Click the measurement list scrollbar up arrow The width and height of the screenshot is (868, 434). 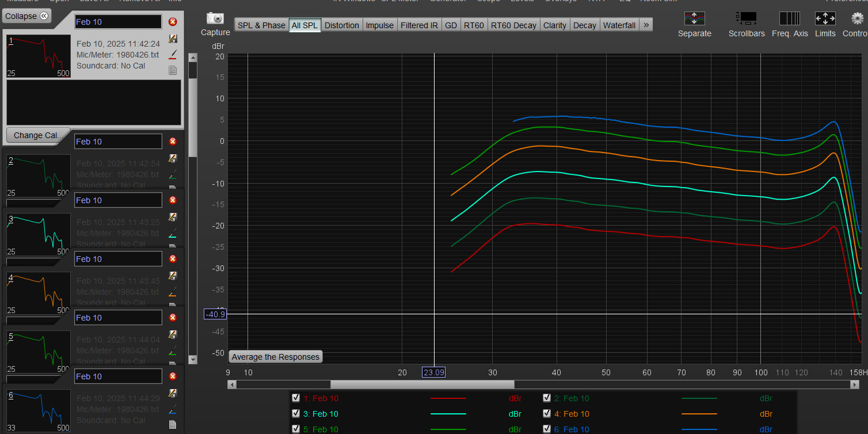(x=193, y=58)
